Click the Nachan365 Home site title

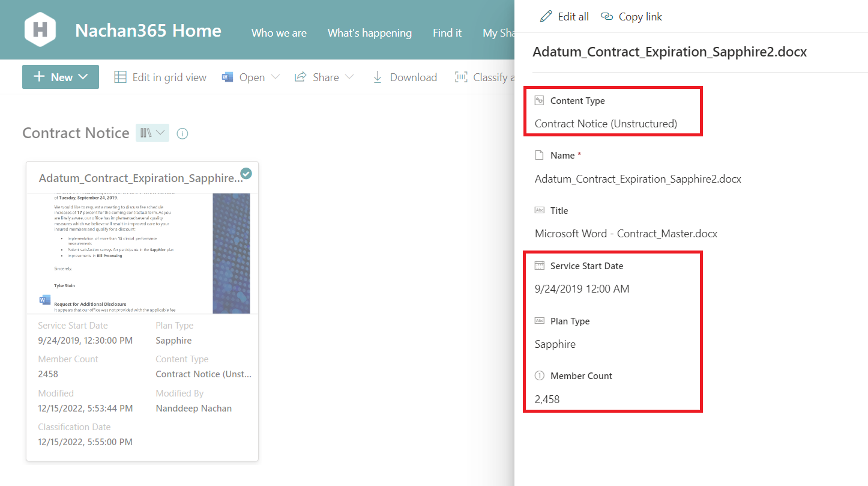point(148,31)
